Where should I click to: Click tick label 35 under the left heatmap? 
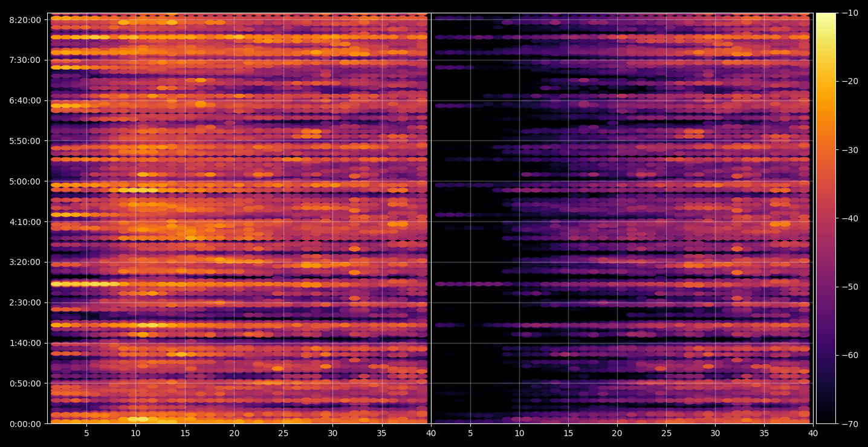[381, 433]
